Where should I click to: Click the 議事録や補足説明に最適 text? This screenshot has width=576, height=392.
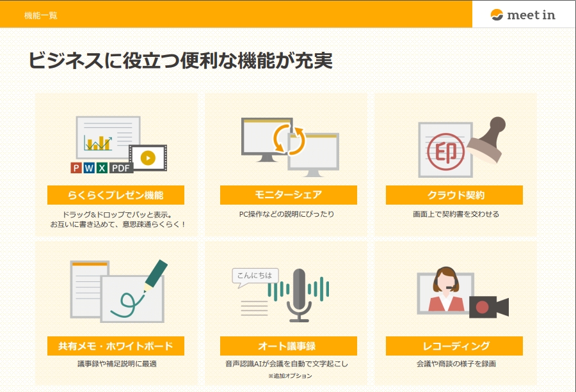(x=117, y=364)
